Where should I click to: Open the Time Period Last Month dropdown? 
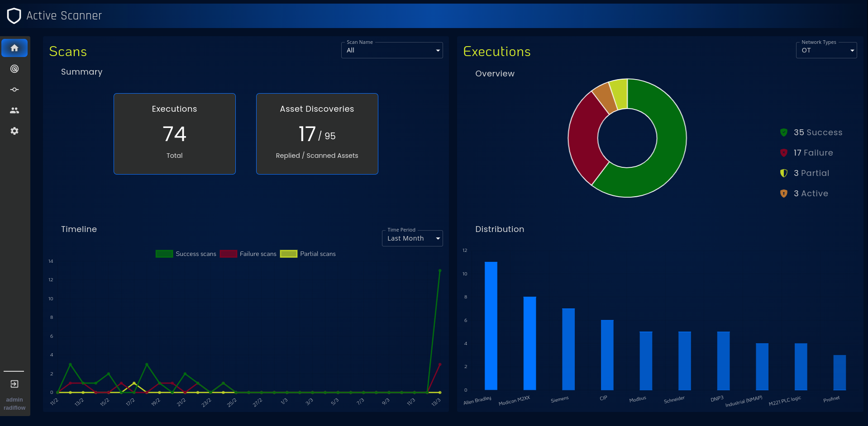click(x=412, y=238)
